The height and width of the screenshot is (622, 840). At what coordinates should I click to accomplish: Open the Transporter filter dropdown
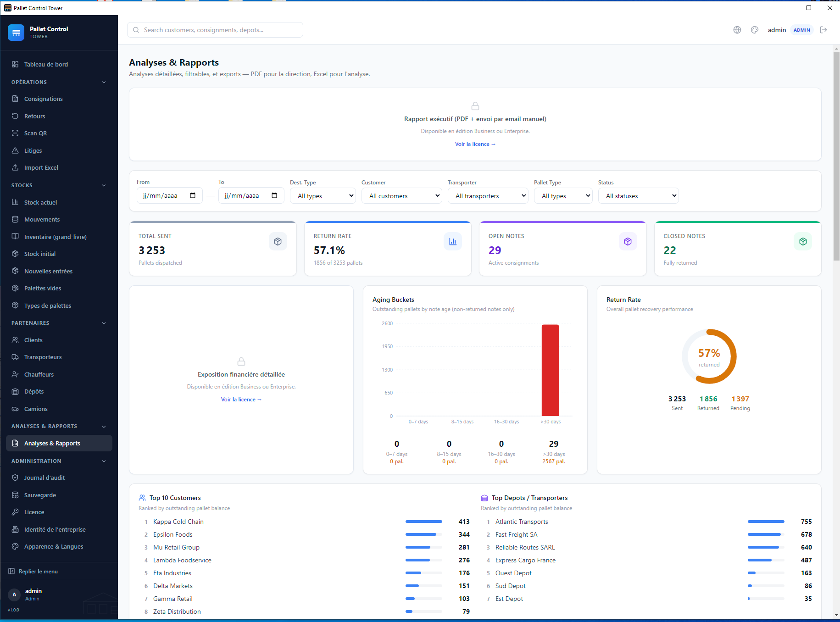point(488,196)
